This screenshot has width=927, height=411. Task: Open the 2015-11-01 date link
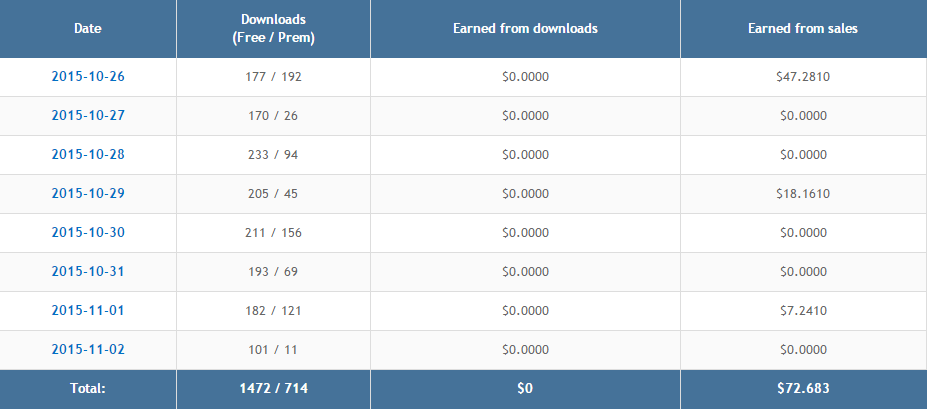click(88, 310)
